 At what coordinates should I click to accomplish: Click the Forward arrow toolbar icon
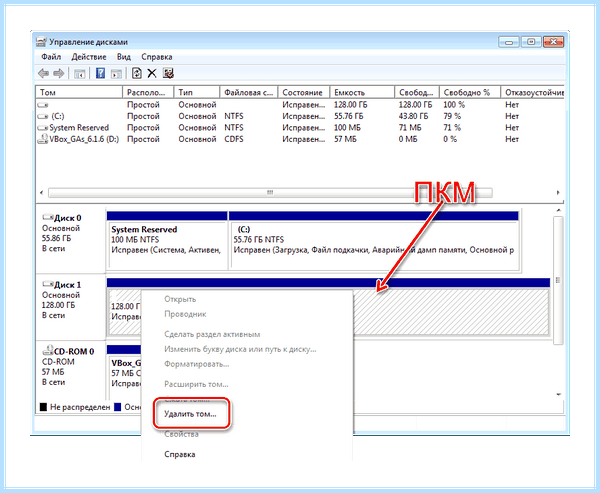coord(58,73)
